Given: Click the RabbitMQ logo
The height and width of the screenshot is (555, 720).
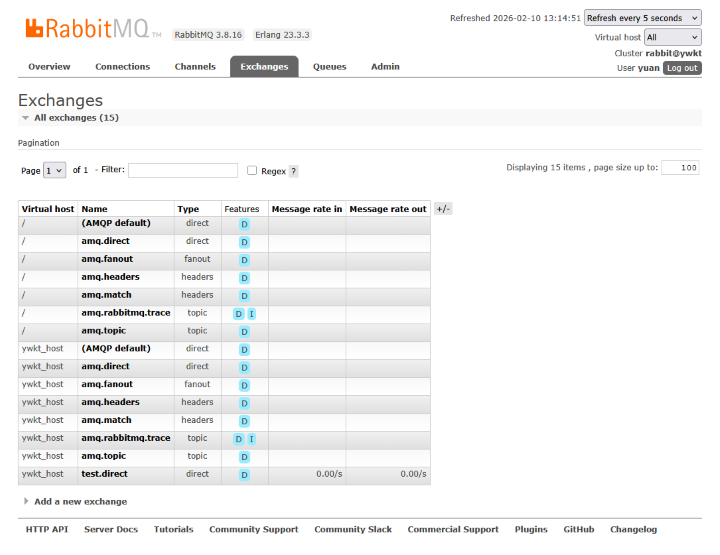Looking at the screenshot, I should [93, 29].
